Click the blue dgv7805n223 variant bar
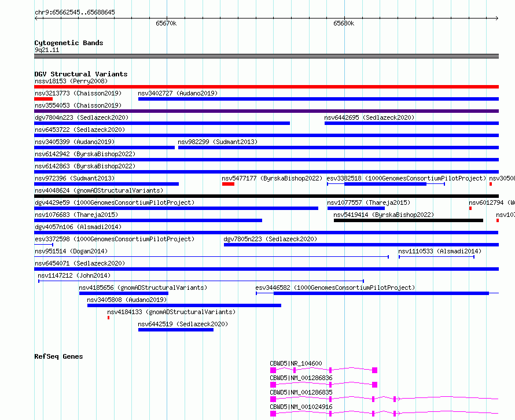The image size is (515, 420). 361,245
